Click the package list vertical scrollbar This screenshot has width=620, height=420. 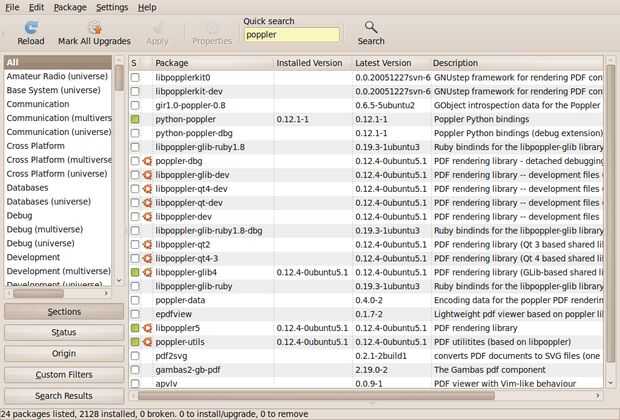(x=611, y=214)
